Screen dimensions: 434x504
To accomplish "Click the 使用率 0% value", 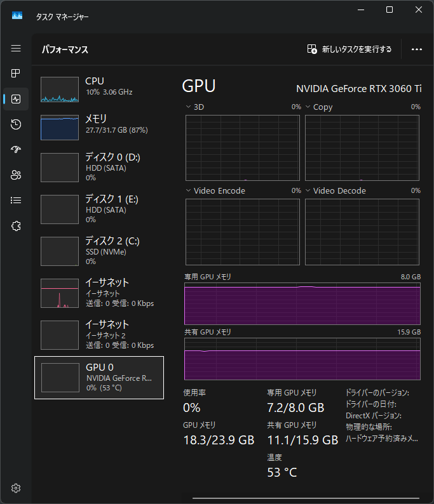I will pos(191,408).
